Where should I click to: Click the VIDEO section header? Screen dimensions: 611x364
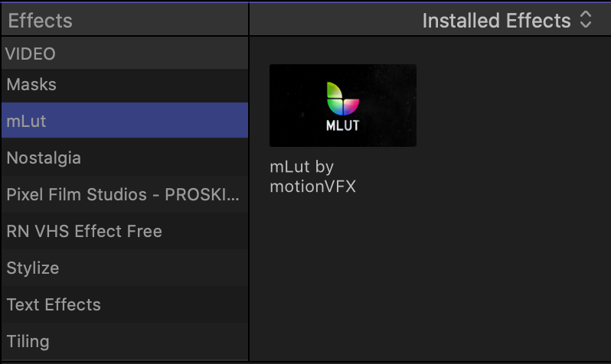click(31, 54)
